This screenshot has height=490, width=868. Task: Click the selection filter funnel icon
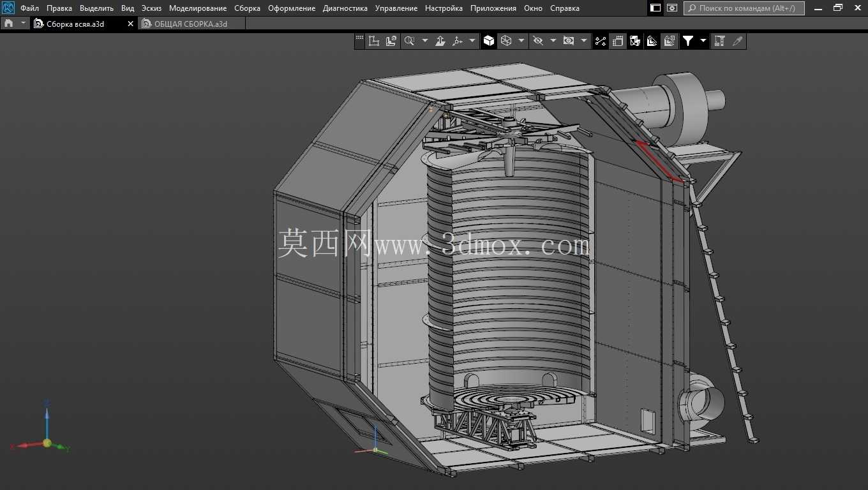point(688,41)
